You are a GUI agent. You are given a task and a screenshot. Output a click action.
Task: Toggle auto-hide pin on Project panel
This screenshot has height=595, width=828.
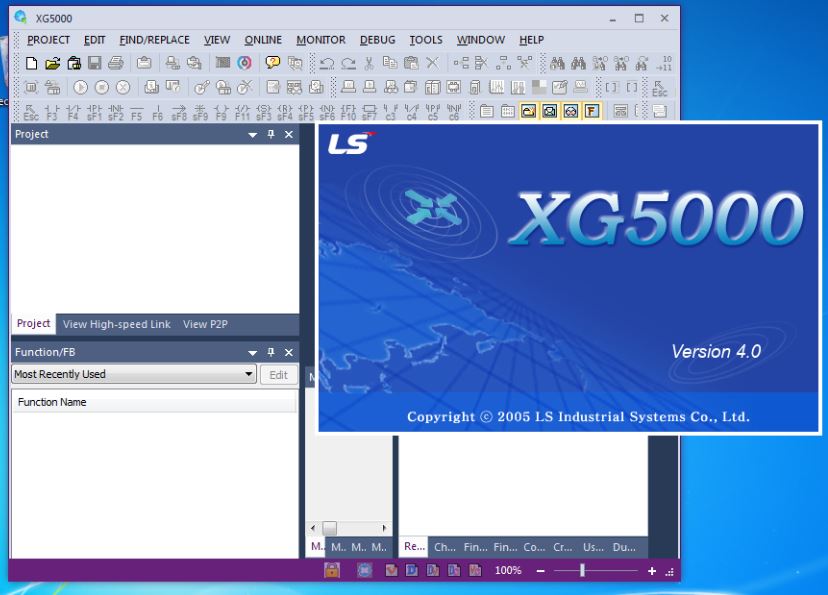[x=271, y=134]
